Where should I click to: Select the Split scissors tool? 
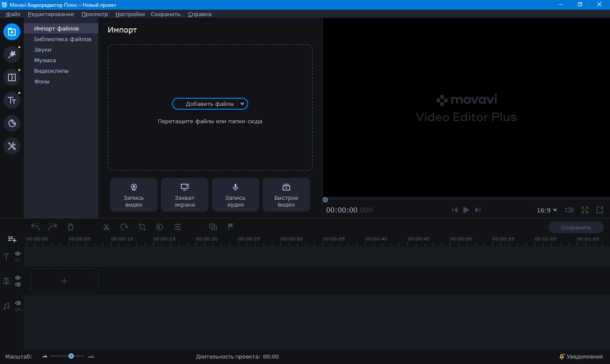(106, 227)
